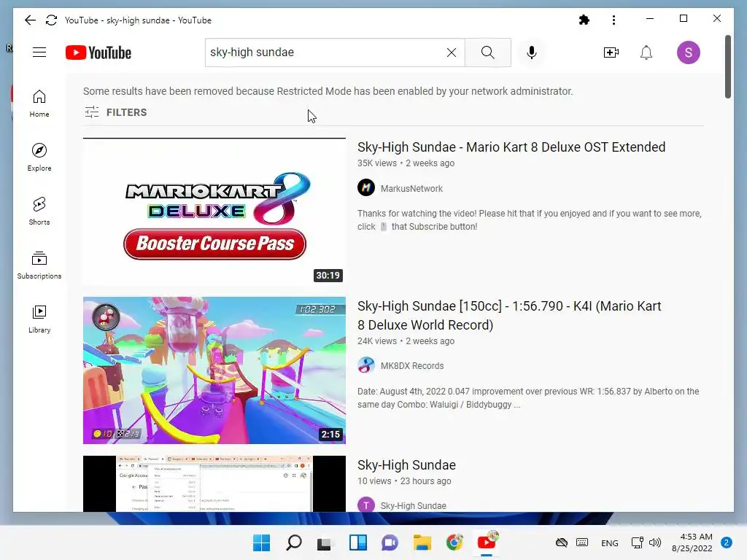Viewport: 747px width, 560px height.
Task: Open the Mario Kart 8 Deluxe Booster Course Pass thumbnail
Action: (x=214, y=212)
